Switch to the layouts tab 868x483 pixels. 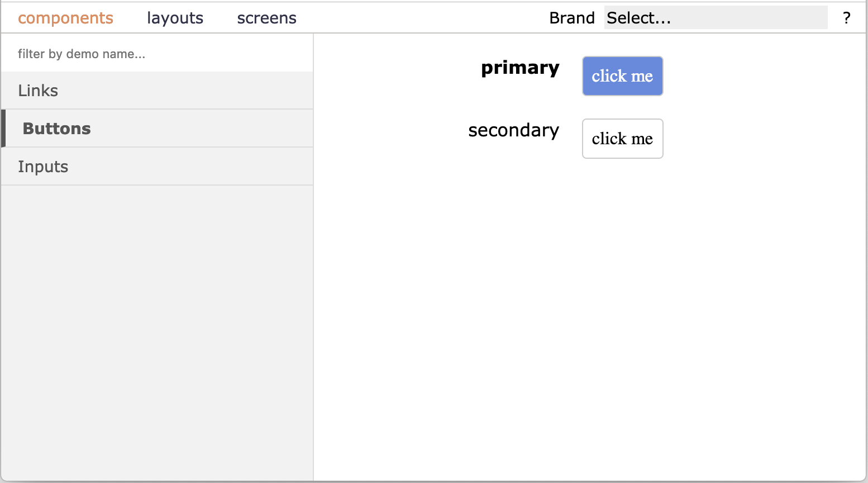[175, 18]
